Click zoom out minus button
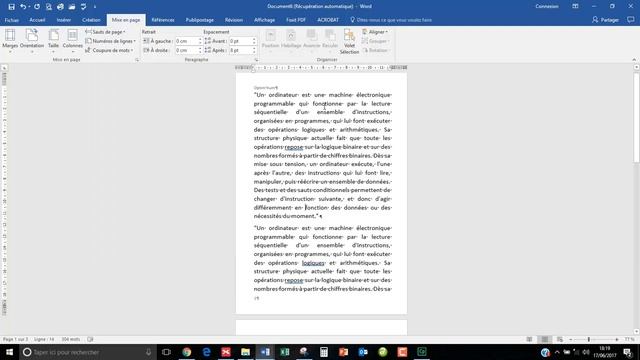The height and width of the screenshot is (360, 640). 571,339
